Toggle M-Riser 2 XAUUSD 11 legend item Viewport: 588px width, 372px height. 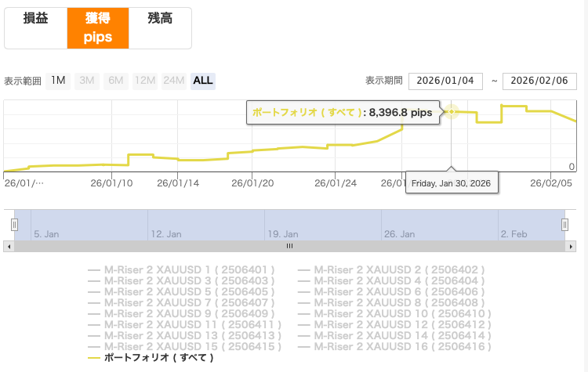pos(193,324)
